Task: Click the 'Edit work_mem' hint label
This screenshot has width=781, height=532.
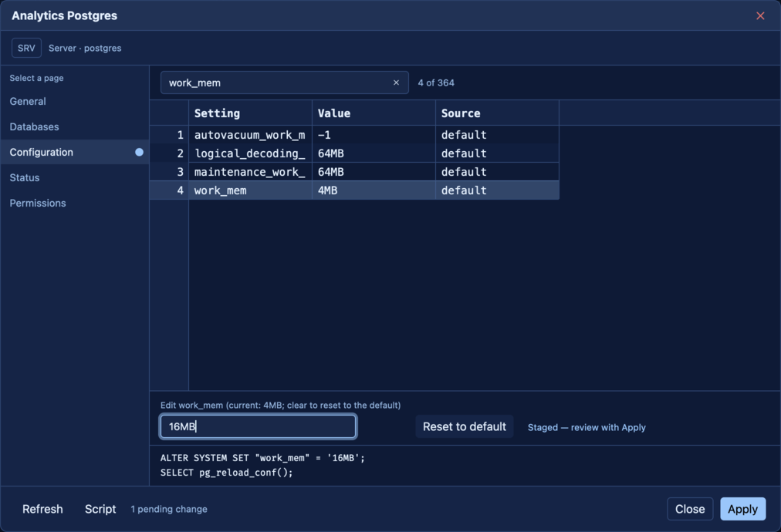Action: pyautogui.click(x=280, y=405)
